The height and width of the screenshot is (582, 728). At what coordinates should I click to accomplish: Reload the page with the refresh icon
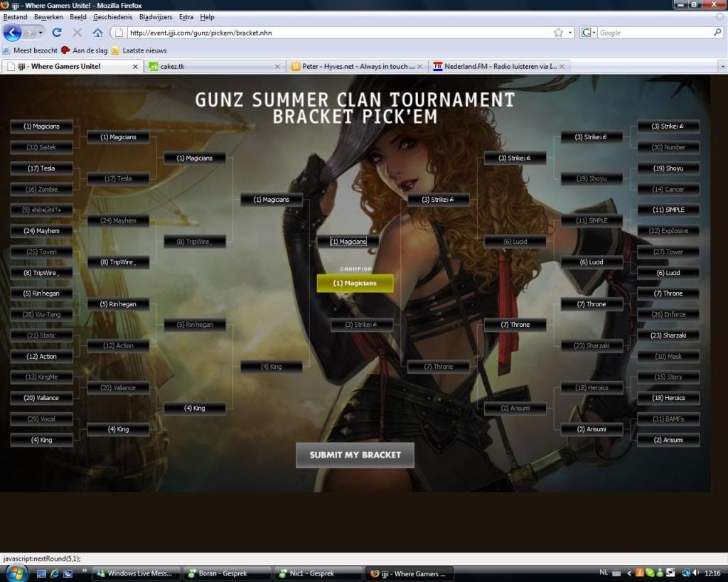pyautogui.click(x=57, y=33)
